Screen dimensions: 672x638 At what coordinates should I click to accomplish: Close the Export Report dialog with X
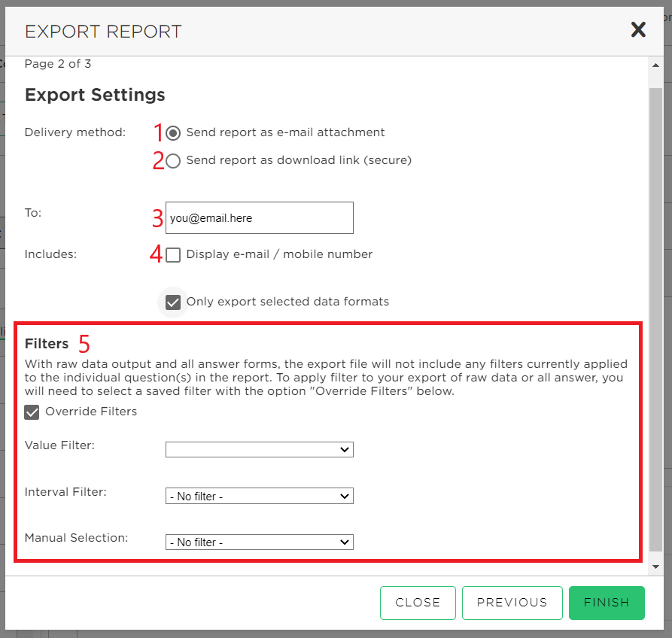[x=637, y=29]
